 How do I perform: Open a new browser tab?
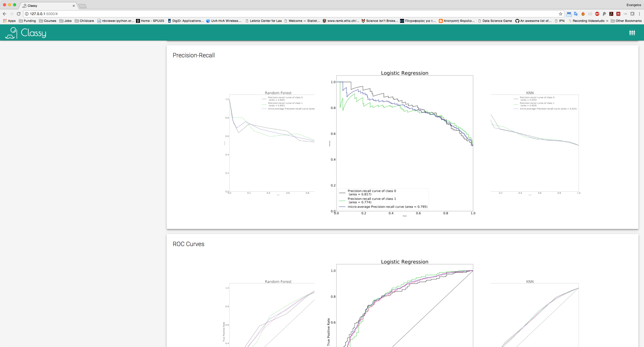82,6
